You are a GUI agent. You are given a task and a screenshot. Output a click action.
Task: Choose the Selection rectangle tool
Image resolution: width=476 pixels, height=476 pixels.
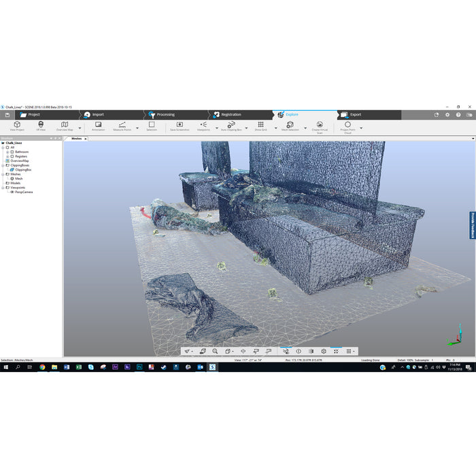(x=152, y=126)
